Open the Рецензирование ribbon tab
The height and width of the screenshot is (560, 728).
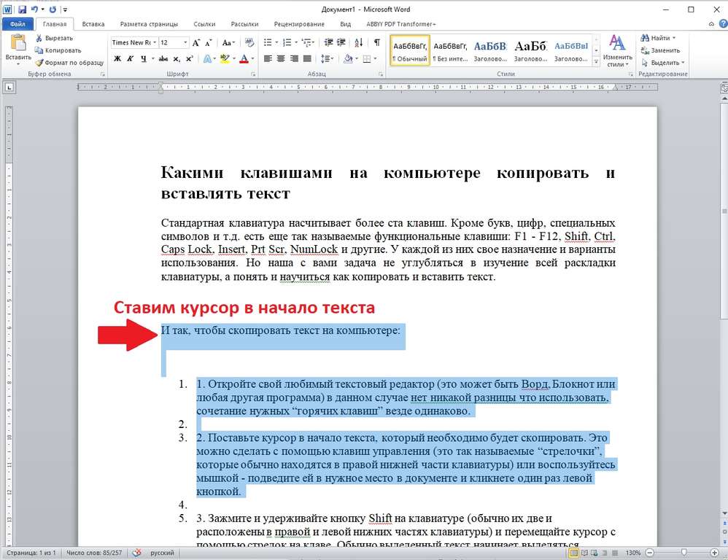[x=299, y=24]
